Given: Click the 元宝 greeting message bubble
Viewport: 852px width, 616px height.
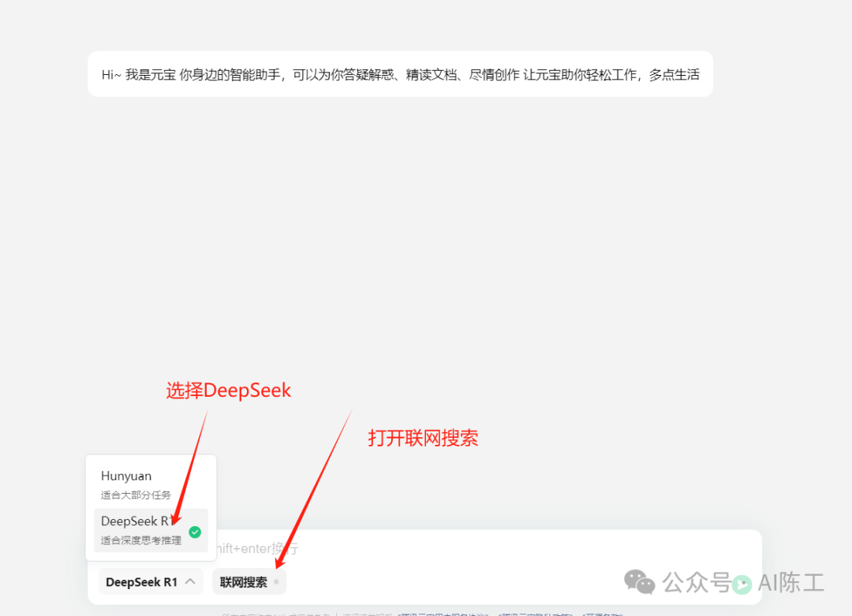Looking at the screenshot, I should click(400, 74).
